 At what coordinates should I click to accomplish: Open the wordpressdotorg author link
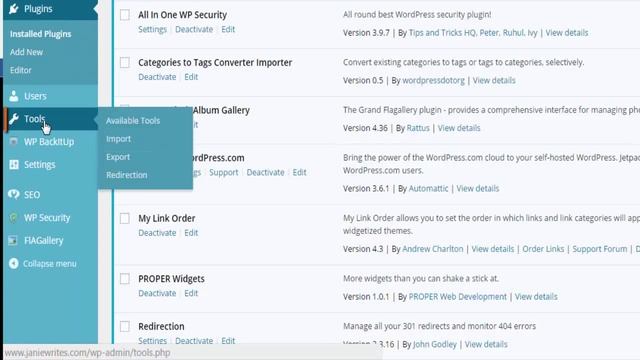(x=433, y=80)
